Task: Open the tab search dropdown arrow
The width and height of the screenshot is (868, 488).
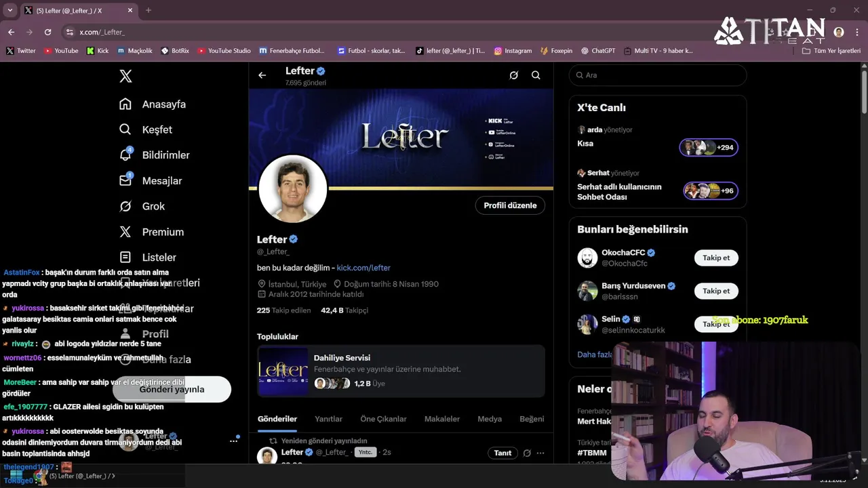Action: pos(9,10)
